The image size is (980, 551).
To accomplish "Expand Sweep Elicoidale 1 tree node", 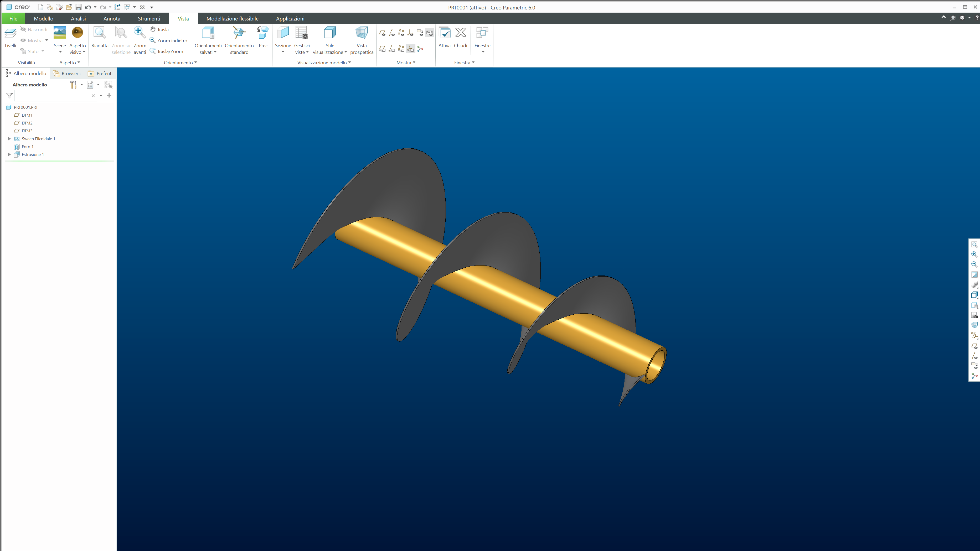I will tap(9, 139).
